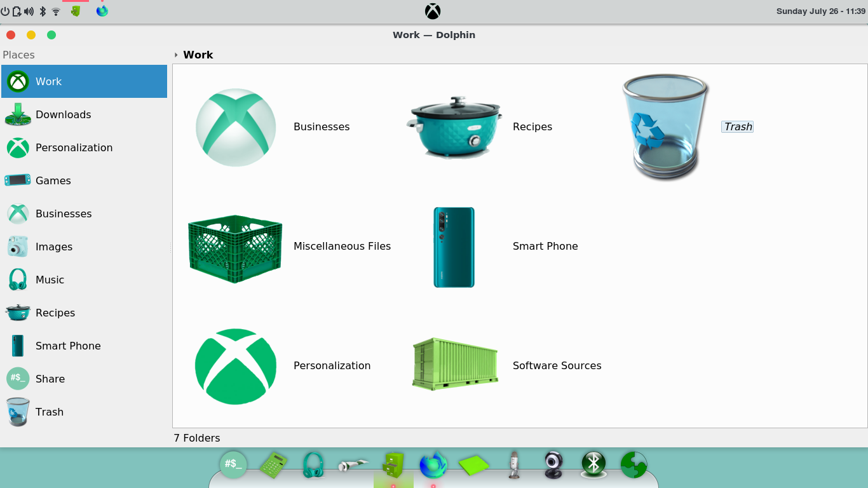Open the Businesses folder icon in main view

pos(236,127)
